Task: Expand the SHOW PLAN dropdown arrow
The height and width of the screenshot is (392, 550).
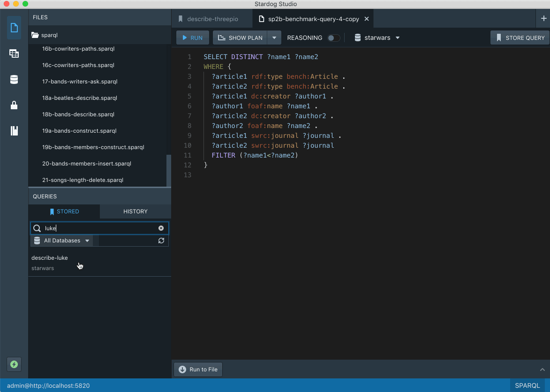Action: click(274, 38)
